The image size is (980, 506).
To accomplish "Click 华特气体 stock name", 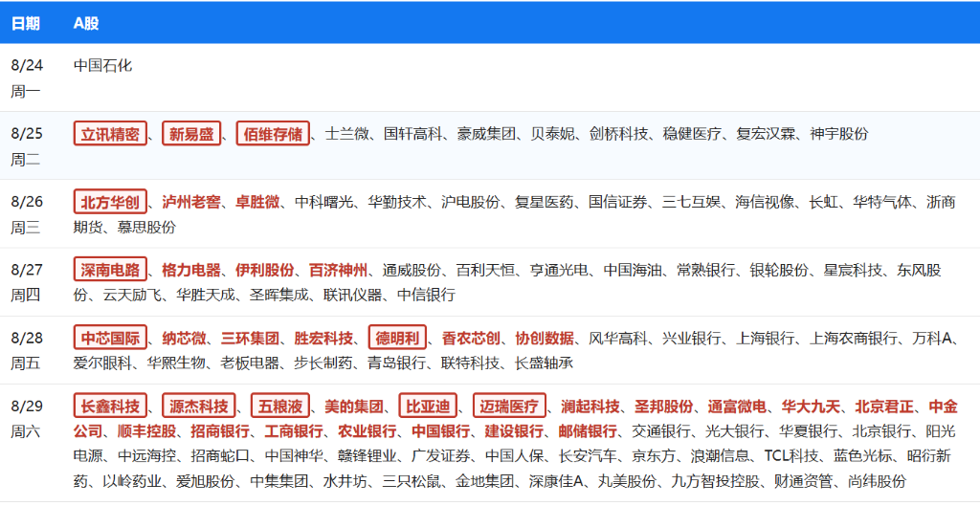I will tap(882, 202).
